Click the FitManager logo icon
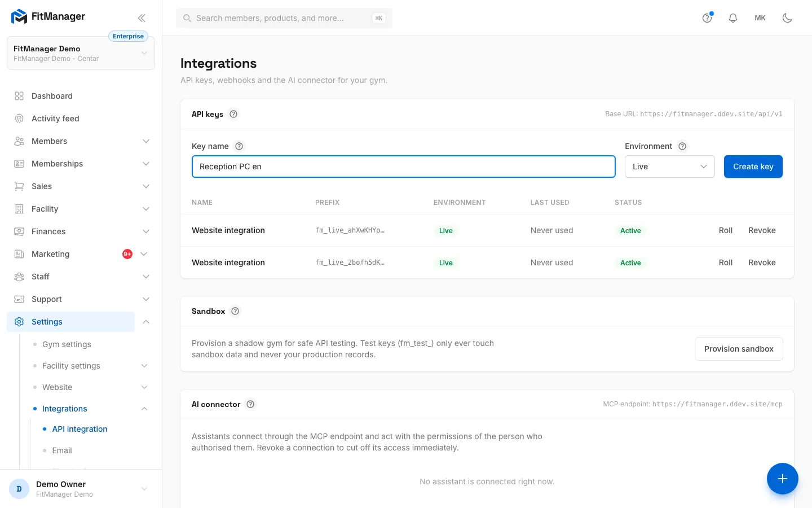Viewport: 812px width, 508px height. pyautogui.click(x=19, y=16)
